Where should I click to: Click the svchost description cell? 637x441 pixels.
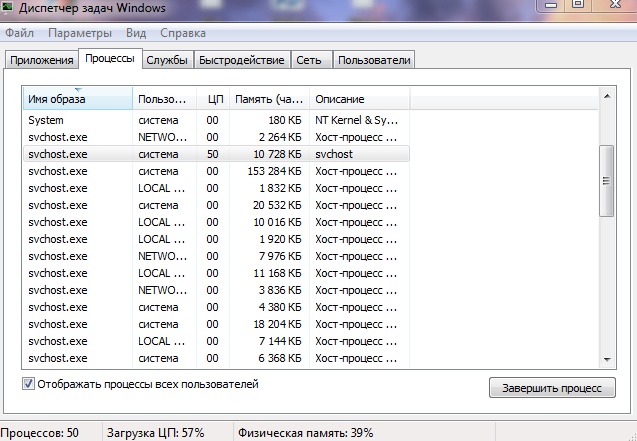coord(334,154)
